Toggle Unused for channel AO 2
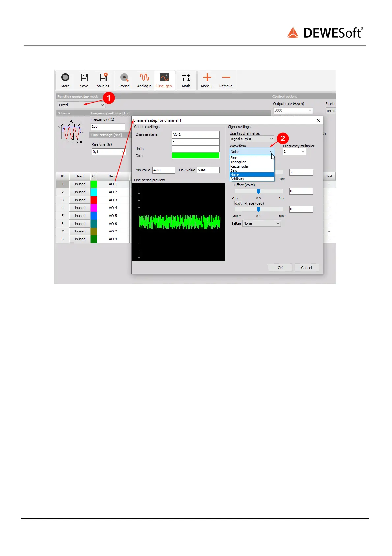The image size is (392, 556). [79, 192]
